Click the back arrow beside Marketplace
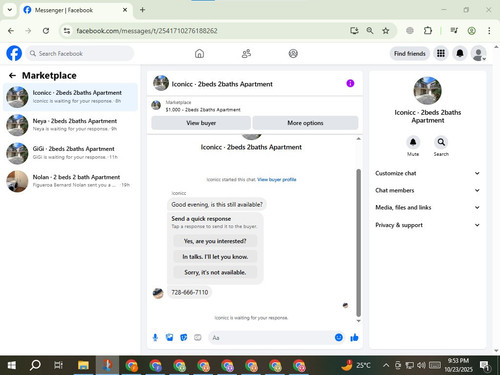Screen dimensions: 500x375 click(x=12, y=76)
